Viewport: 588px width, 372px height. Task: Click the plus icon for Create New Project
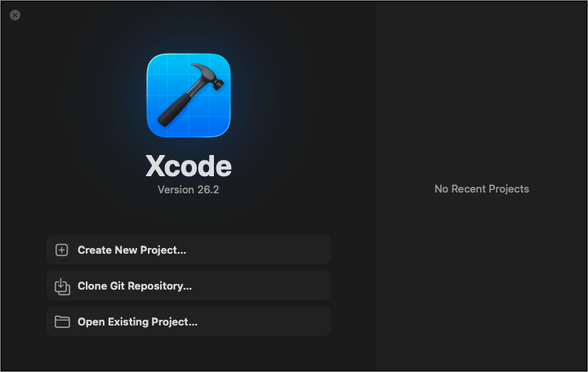coord(61,250)
